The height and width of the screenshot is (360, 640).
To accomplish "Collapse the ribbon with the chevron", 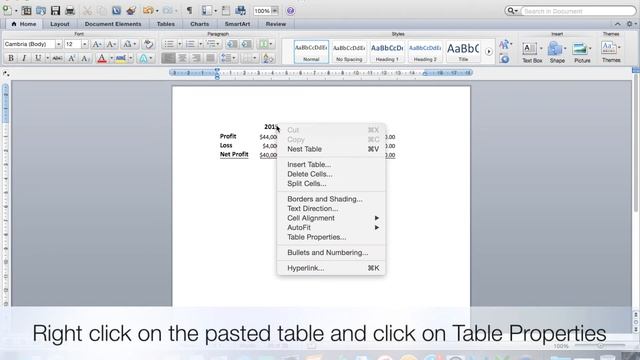I will point(618,24).
